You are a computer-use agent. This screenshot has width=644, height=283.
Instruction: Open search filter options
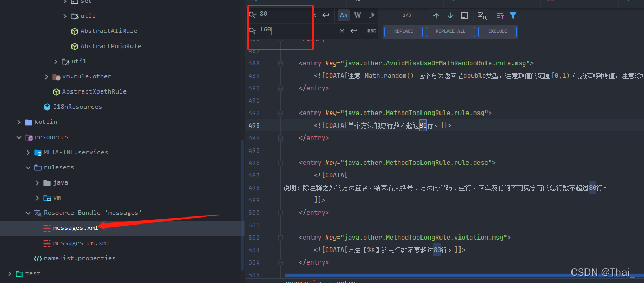coord(513,16)
